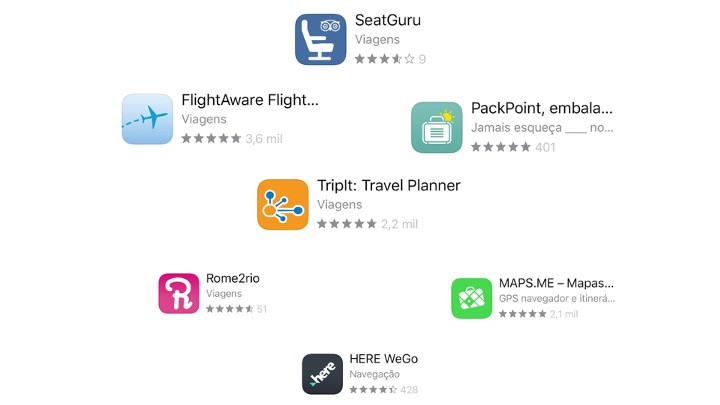Select the PackPoint suitcase icon
720x405 pixels.
437,127
